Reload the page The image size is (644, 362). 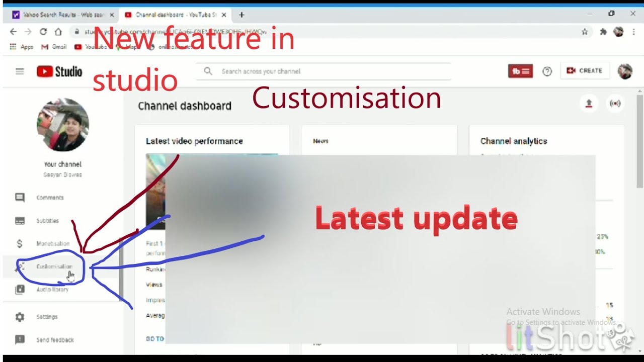[43, 32]
